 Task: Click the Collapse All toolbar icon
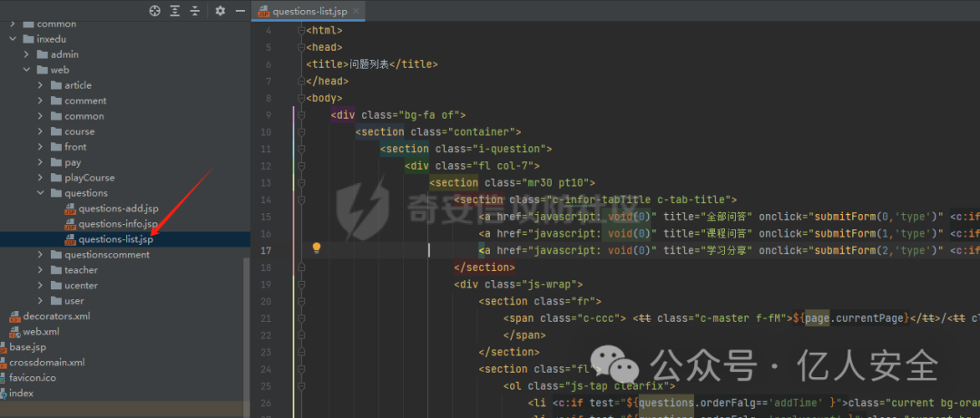pyautogui.click(x=195, y=11)
